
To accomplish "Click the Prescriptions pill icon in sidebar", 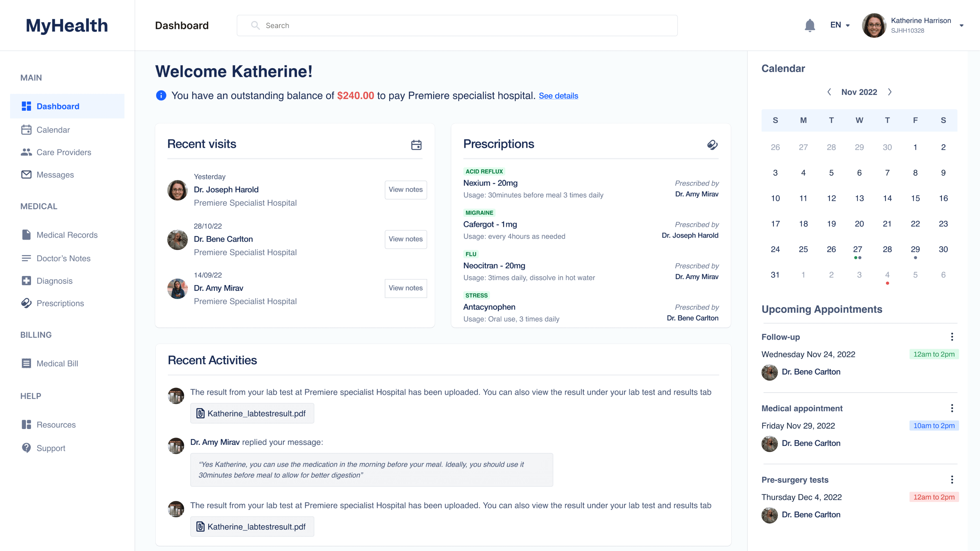I will 26,303.
